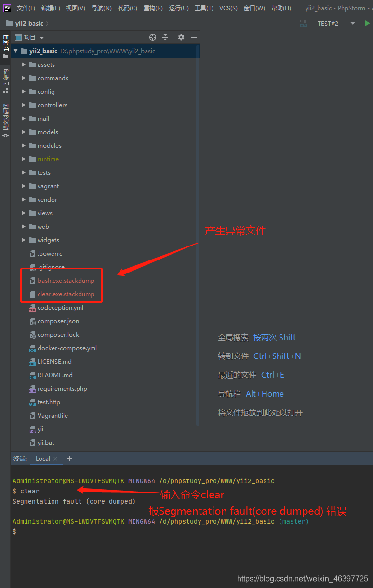Click the PhpStorm application logo icon
Viewport: 373px width, 588px height.
[x=7, y=8]
